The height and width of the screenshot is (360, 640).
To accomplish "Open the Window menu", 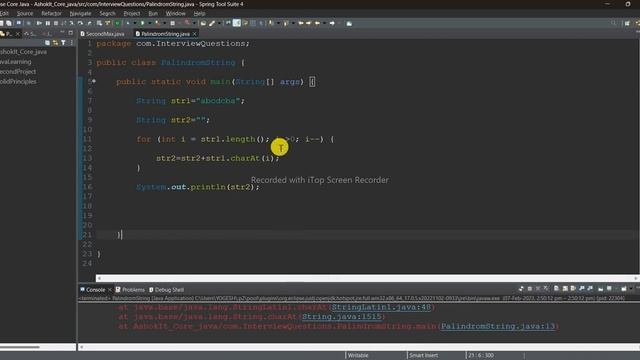I will coord(176,13).
